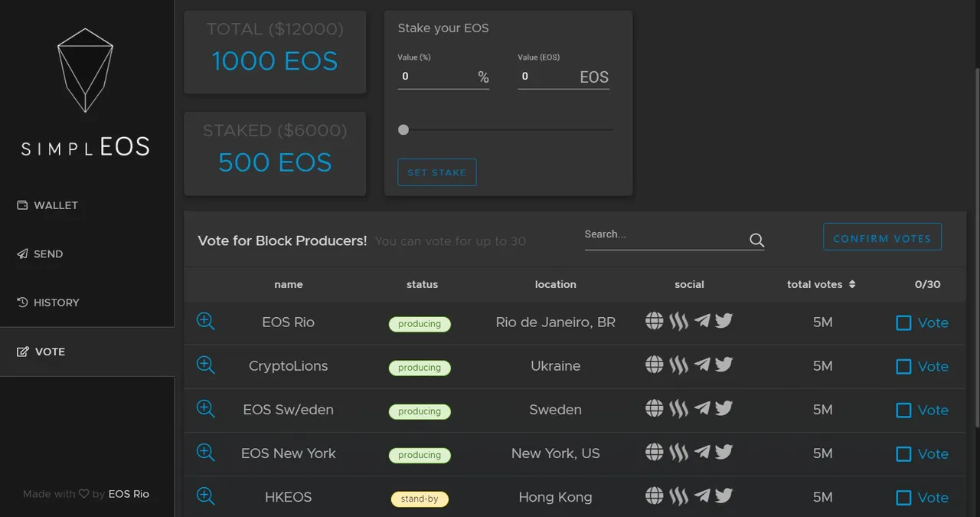The image size is (980, 517).
Task: Open EOS New York Twitter icon
Action: [724, 452]
